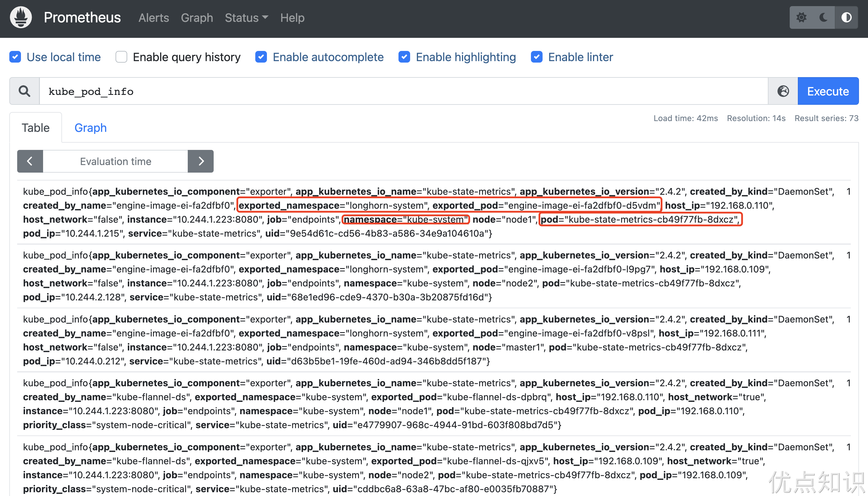Click the Result series: 73 text

click(826, 118)
